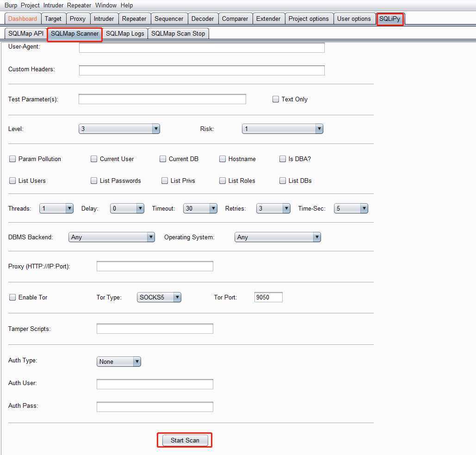Expand the Retries dropdown
Viewport: 476px width, 455px height.
click(273, 208)
